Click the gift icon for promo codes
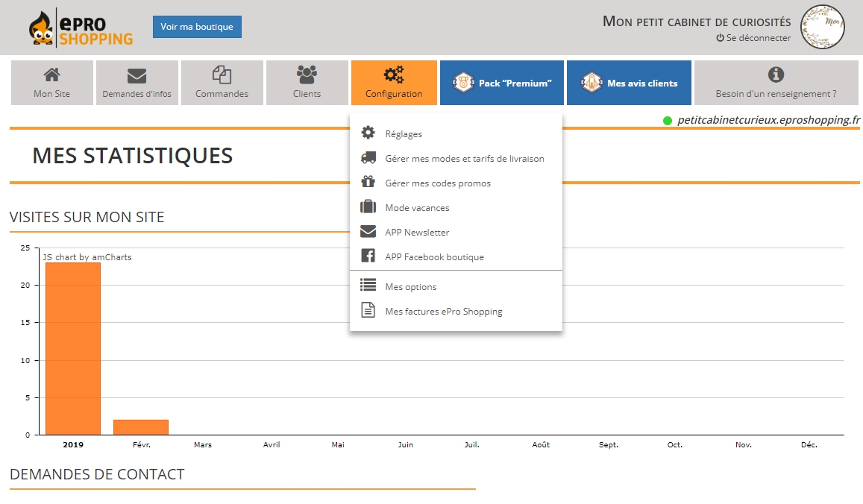The image size is (863, 504). coord(368,183)
